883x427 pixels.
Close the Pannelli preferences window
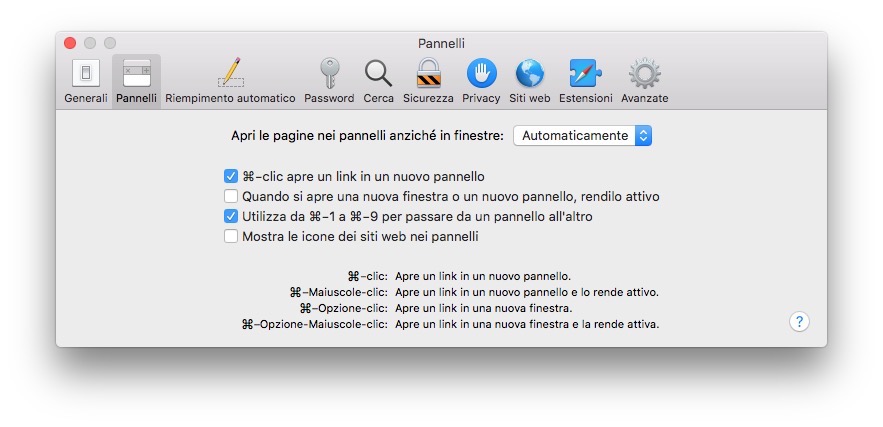[x=70, y=43]
